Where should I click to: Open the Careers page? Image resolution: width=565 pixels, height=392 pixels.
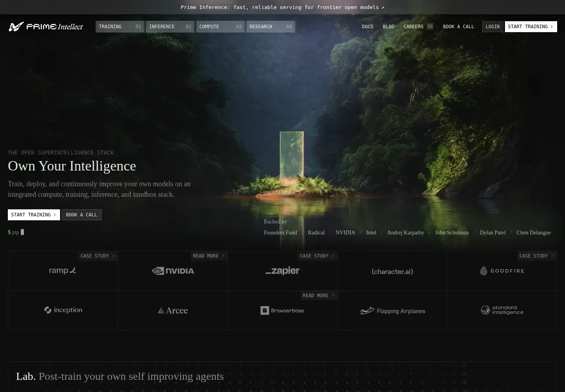pos(418,27)
